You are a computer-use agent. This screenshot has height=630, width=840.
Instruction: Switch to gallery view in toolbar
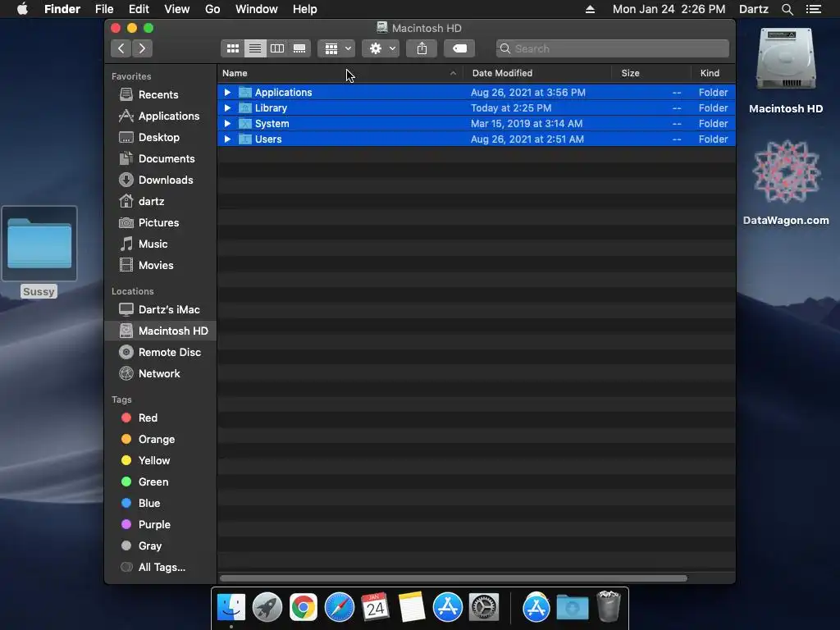[x=299, y=48]
